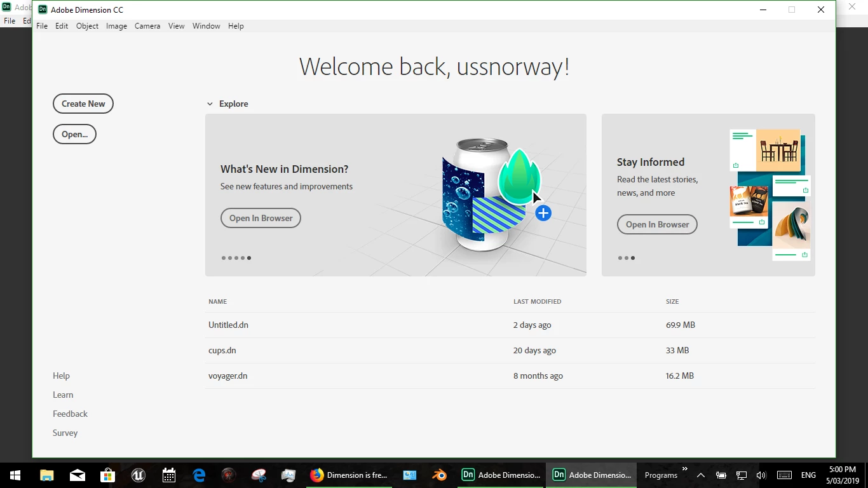Launch Microsoft Edge from the taskbar
The width and height of the screenshot is (868, 488).
(x=199, y=475)
